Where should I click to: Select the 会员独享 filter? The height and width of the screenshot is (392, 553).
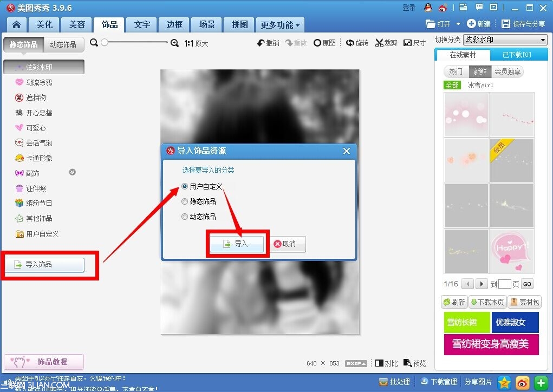[508, 71]
